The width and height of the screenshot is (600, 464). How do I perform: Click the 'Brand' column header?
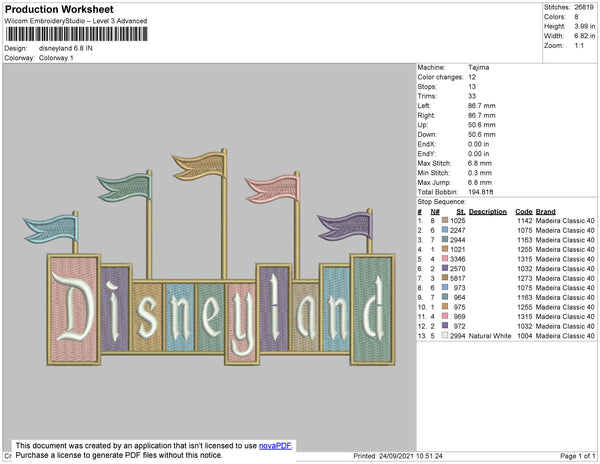coord(546,212)
